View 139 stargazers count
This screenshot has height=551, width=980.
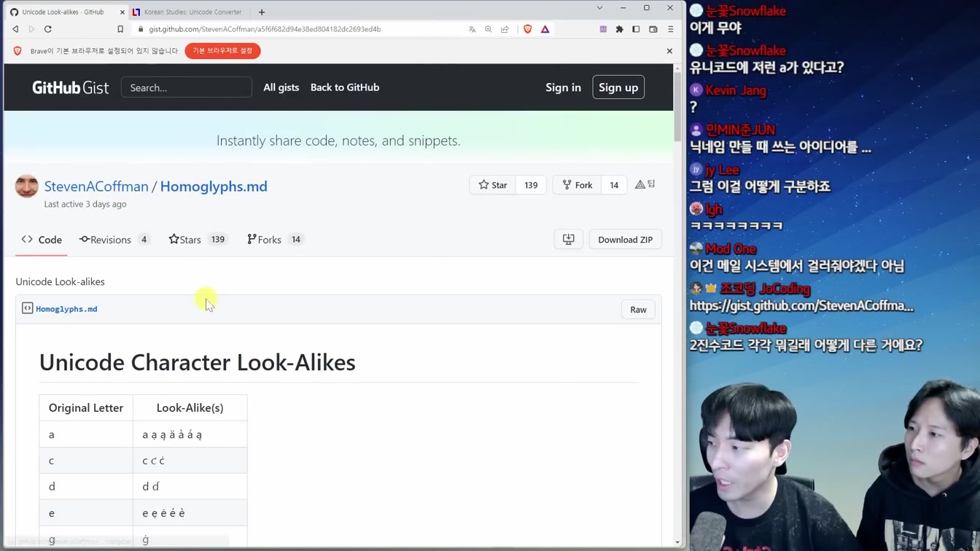coord(531,185)
